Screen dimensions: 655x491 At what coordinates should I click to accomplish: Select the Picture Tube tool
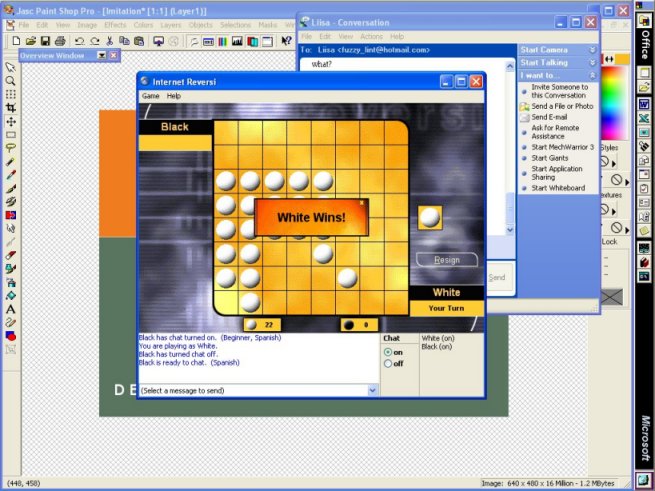click(x=10, y=268)
